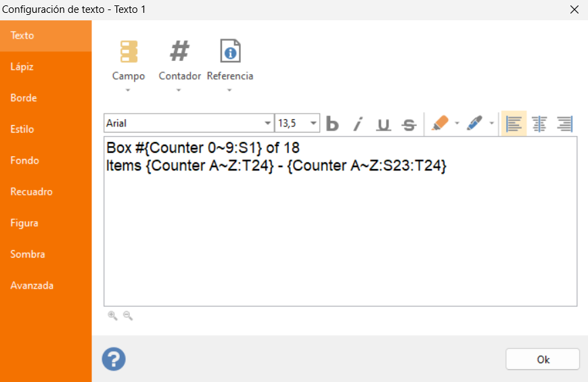
Task: Open the Referencia document icon
Action: click(x=230, y=51)
